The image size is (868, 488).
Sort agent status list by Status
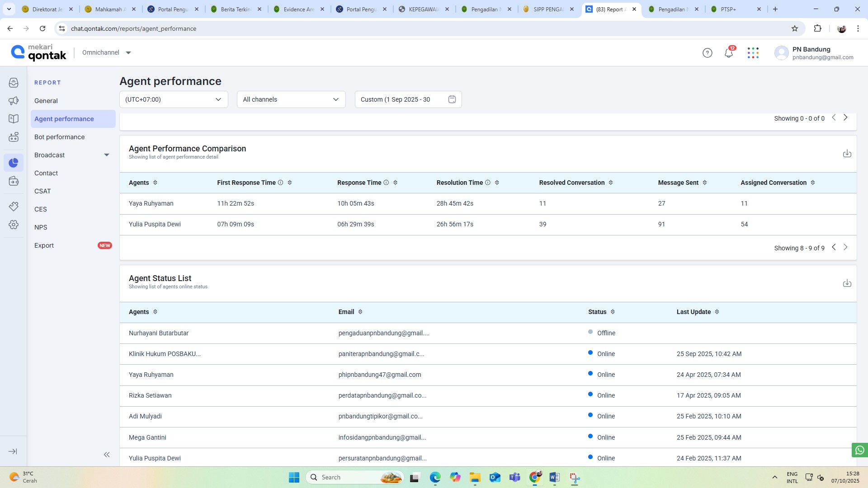coord(613,312)
